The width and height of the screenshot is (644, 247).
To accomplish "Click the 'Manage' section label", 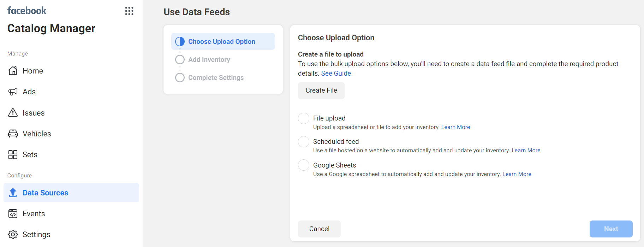I will (18, 54).
